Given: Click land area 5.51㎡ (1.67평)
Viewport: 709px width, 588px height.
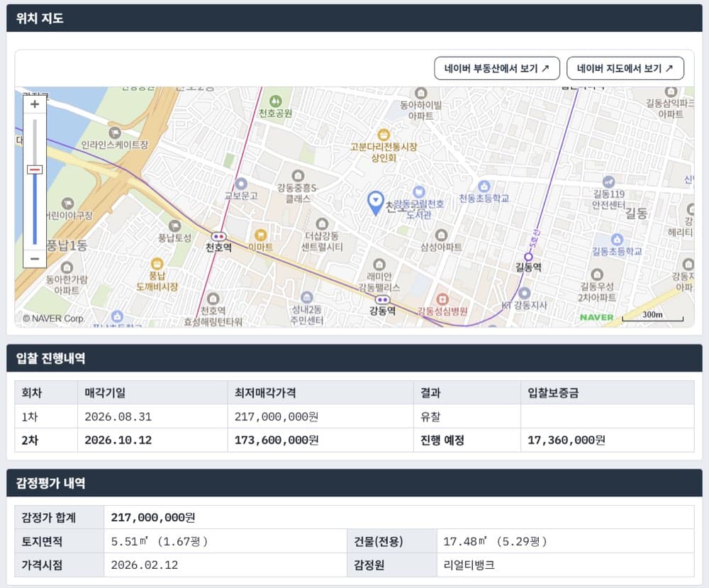Looking at the screenshot, I should [x=159, y=541].
